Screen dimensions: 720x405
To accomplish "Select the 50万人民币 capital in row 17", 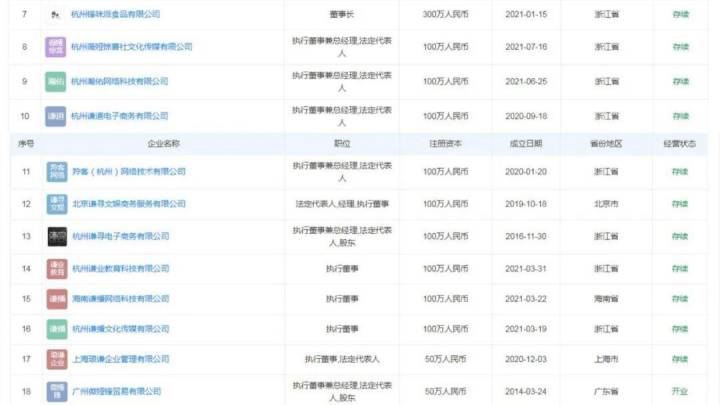I will 445,359.
